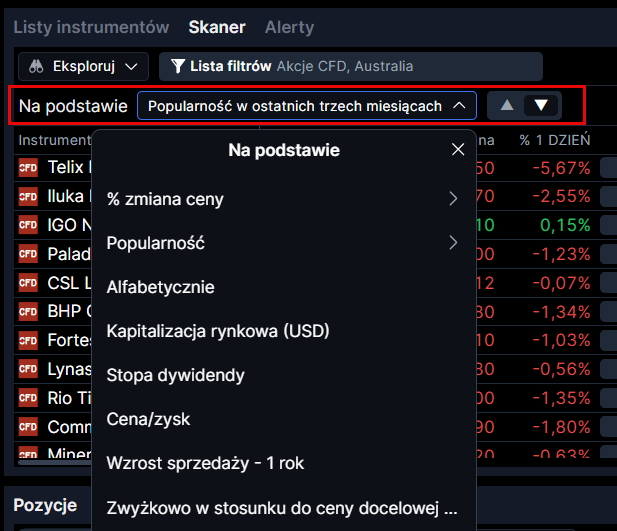The image size is (617, 531).
Task: Click the CFD icon next to Telix
Action: 28,167
